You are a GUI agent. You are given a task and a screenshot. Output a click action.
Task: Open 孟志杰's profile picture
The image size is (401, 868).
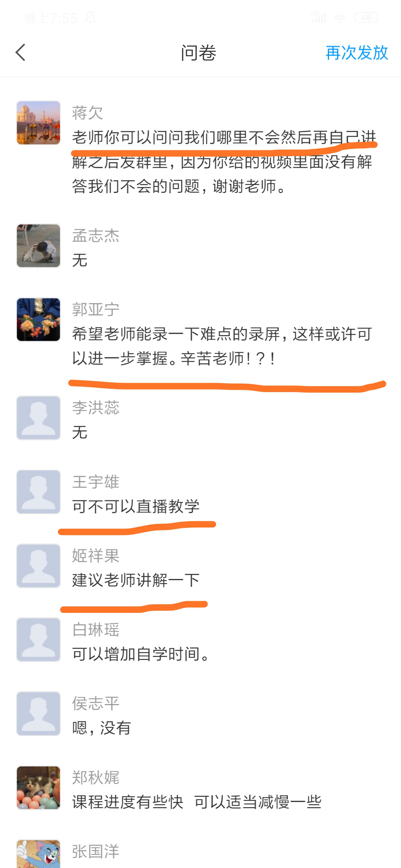[x=39, y=246]
